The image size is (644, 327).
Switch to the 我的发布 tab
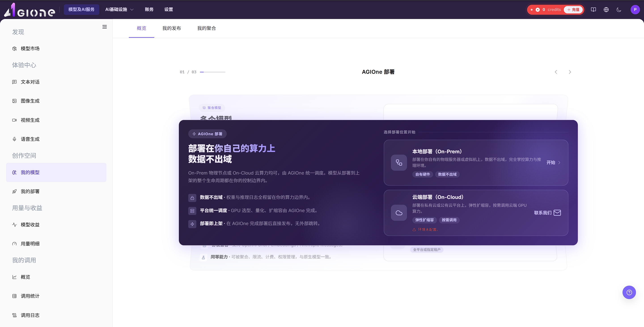[x=172, y=28]
